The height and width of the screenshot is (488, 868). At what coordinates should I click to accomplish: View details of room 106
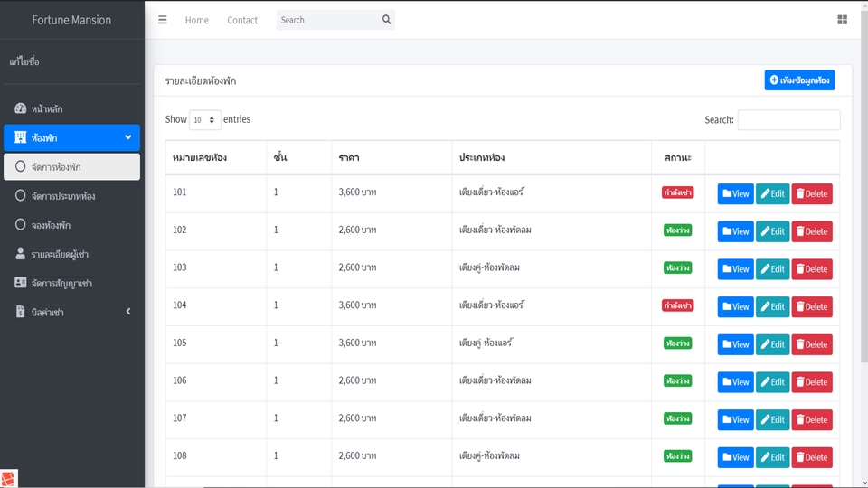coord(736,381)
